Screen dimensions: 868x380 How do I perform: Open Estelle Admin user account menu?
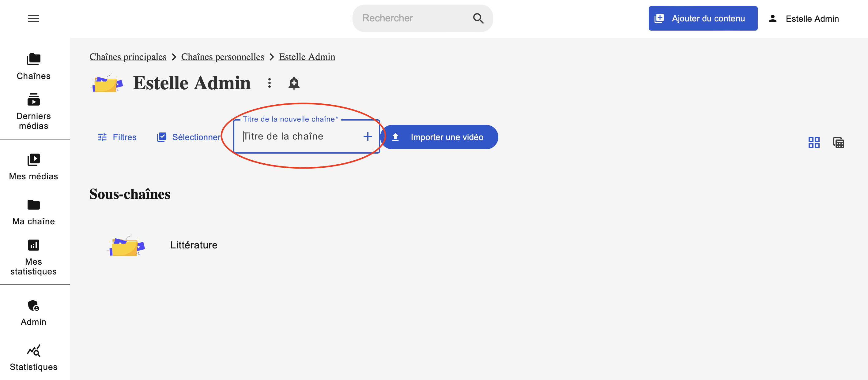tap(804, 19)
